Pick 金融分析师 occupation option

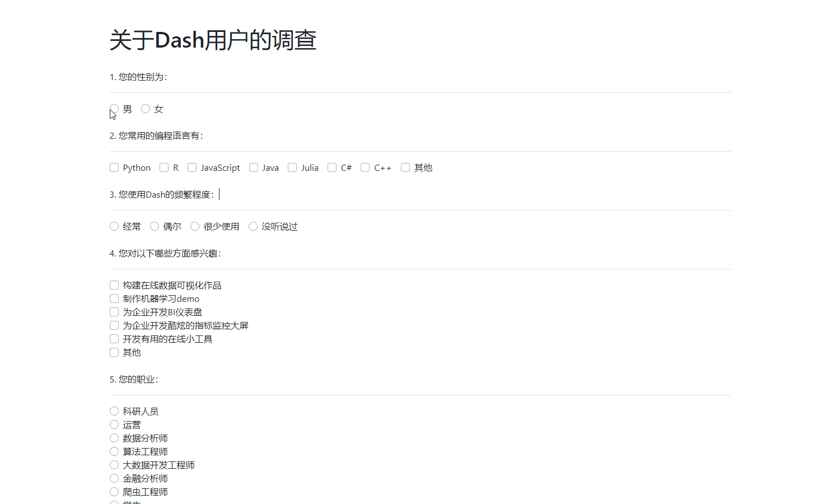[x=114, y=478]
